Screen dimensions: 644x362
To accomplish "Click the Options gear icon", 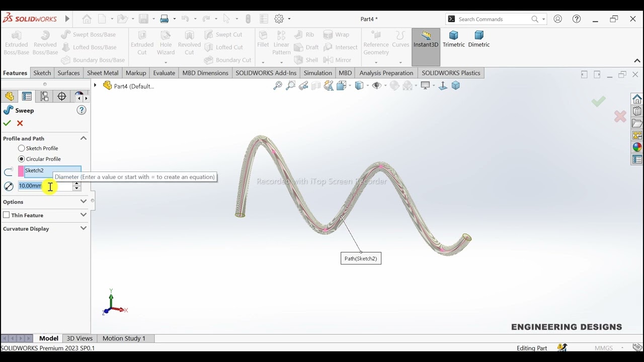I will pyautogui.click(x=279, y=19).
